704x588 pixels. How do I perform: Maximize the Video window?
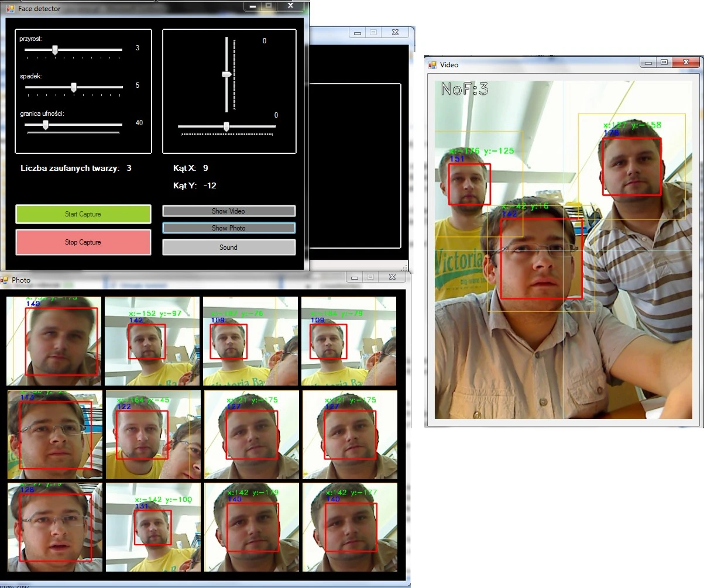click(664, 62)
